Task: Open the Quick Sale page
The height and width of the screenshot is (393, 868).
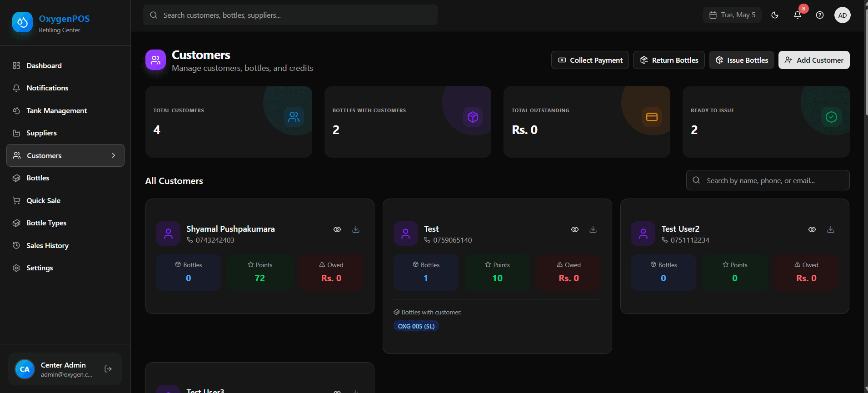Action: [65, 200]
